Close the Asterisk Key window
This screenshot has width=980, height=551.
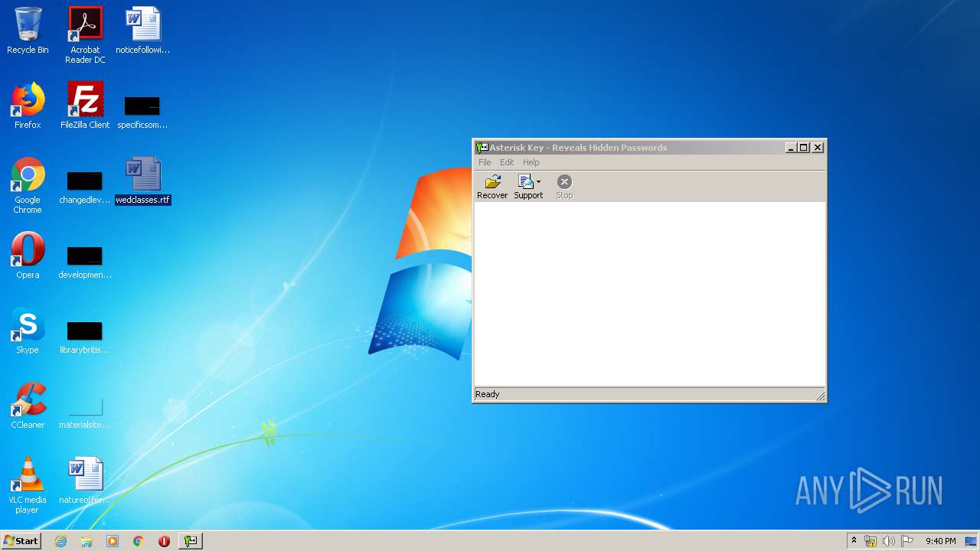click(818, 148)
